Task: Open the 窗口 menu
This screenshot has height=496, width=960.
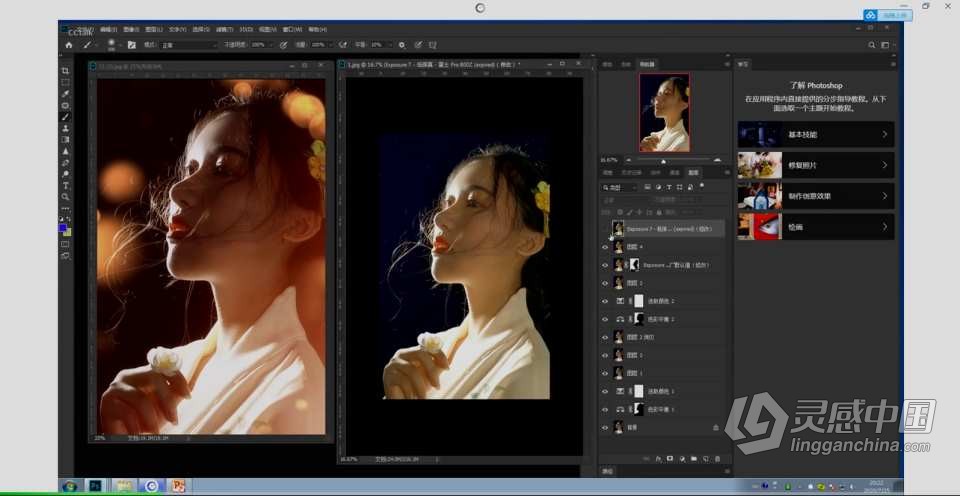Action: (293, 29)
